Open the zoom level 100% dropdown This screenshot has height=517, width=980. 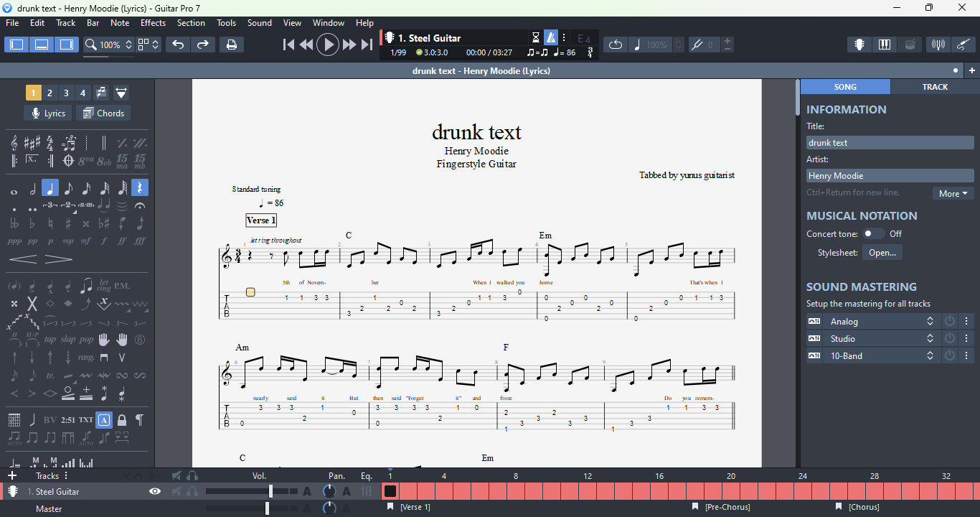click(x=109, y=45)
